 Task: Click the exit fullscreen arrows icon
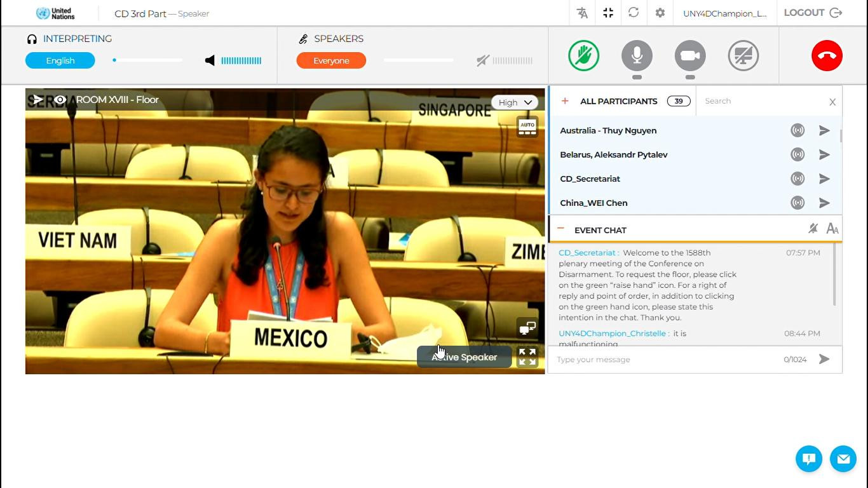coord(608,13)
